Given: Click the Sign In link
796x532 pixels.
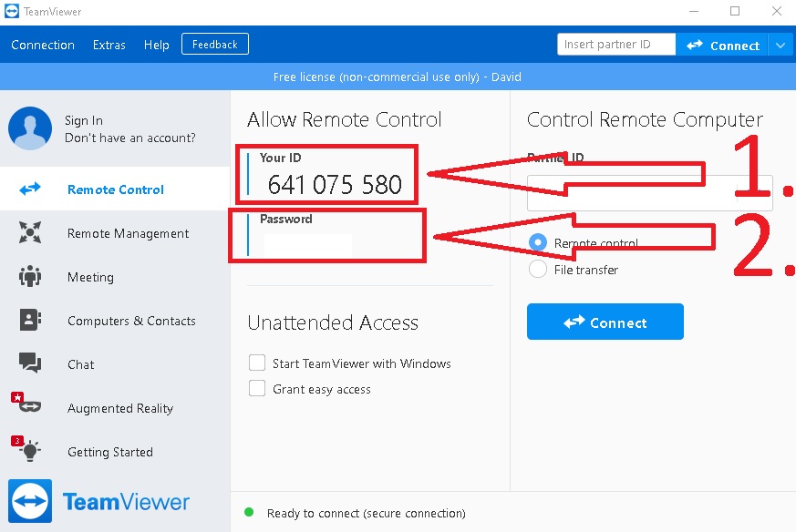Looking at the screenshot, I should 84,120.
